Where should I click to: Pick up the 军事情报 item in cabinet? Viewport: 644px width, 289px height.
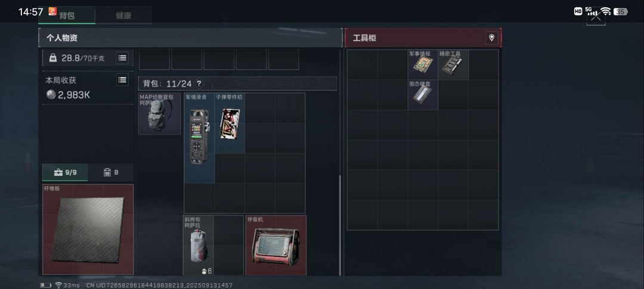pyautogui.click(x=423, y=64)
